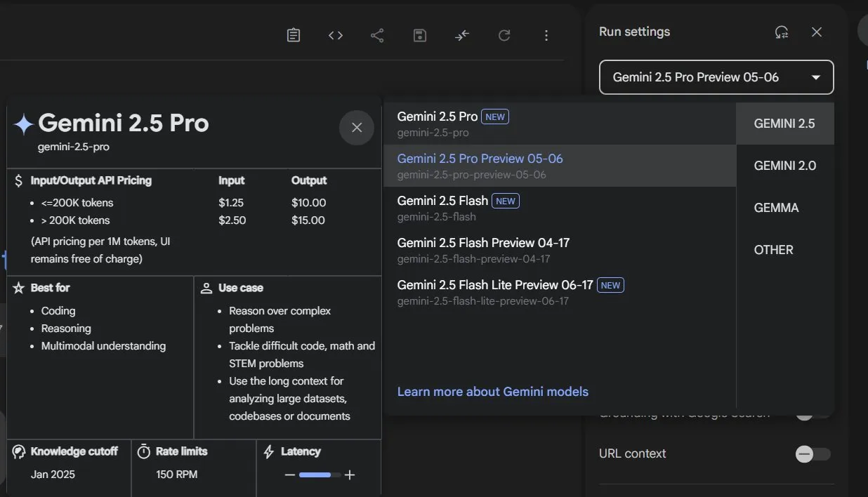Click the share icon in the toolbar
868x497 pixels.
pos(377,35)
